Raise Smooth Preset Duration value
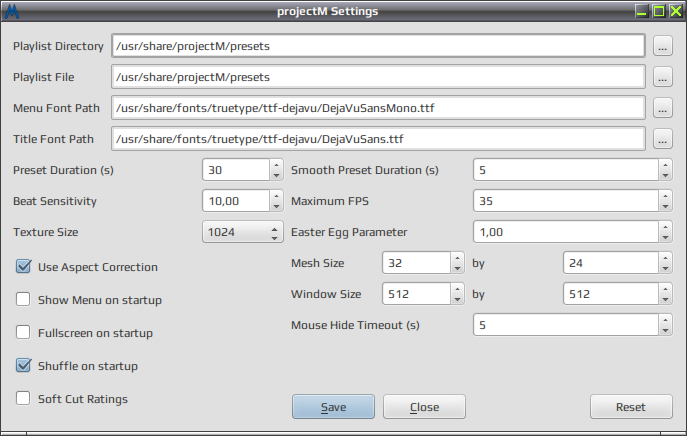 [665, 165]
